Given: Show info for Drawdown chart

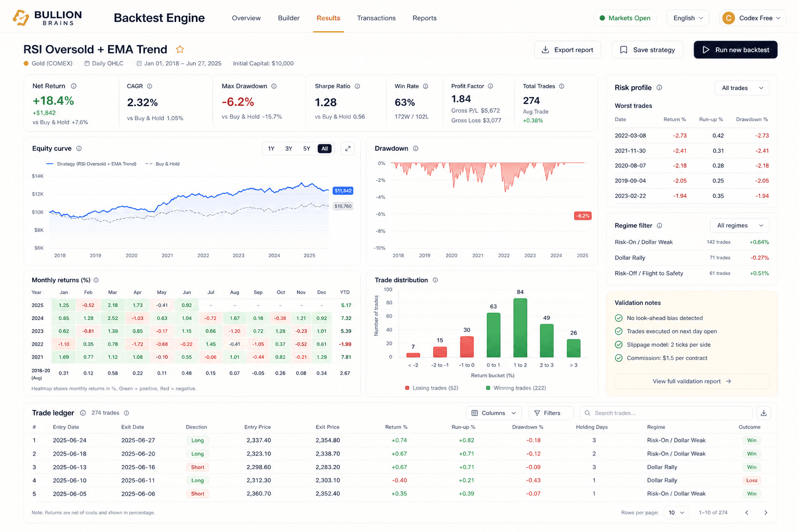Looking at the screenshot, I should tap(416, 149).
